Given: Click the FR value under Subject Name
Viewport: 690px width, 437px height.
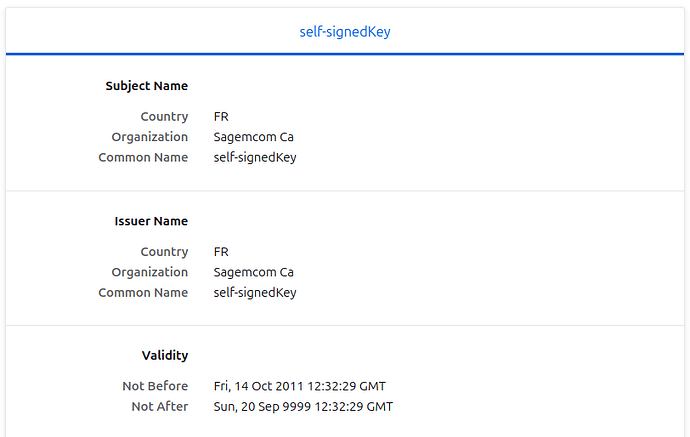Looking at the screenshot, I should [x=221, y=117].
